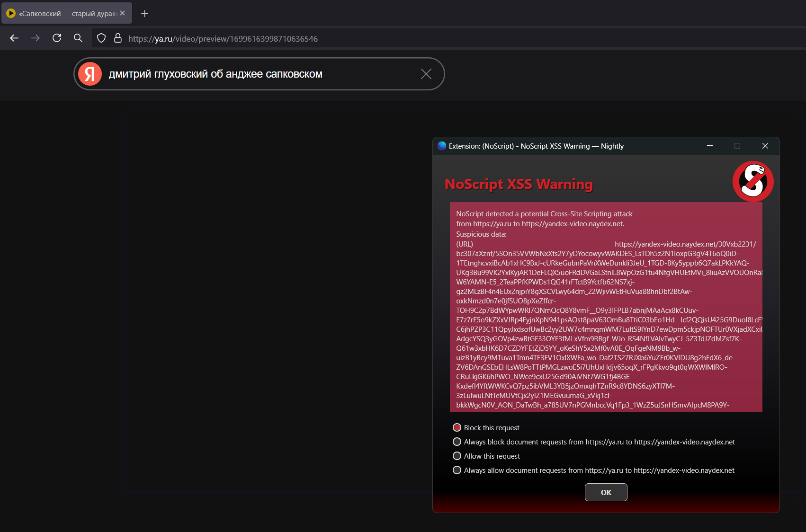Select the «Сапковский — старый дурак» tab

pos(67,13)
